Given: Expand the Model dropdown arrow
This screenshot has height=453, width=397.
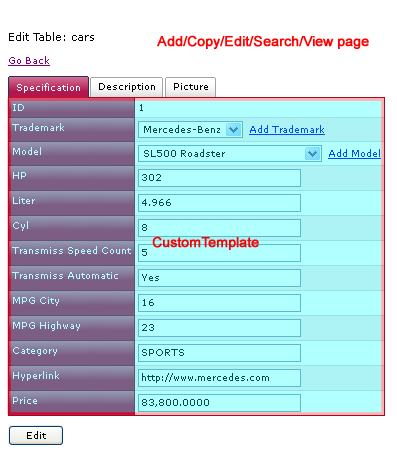Looking at the screenshot, I should (x=312, y=154).
